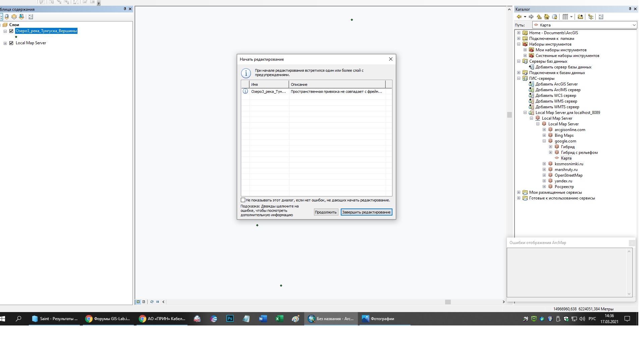Open the Путь location dropdown
644x362 pixels.
pos(634,25)
